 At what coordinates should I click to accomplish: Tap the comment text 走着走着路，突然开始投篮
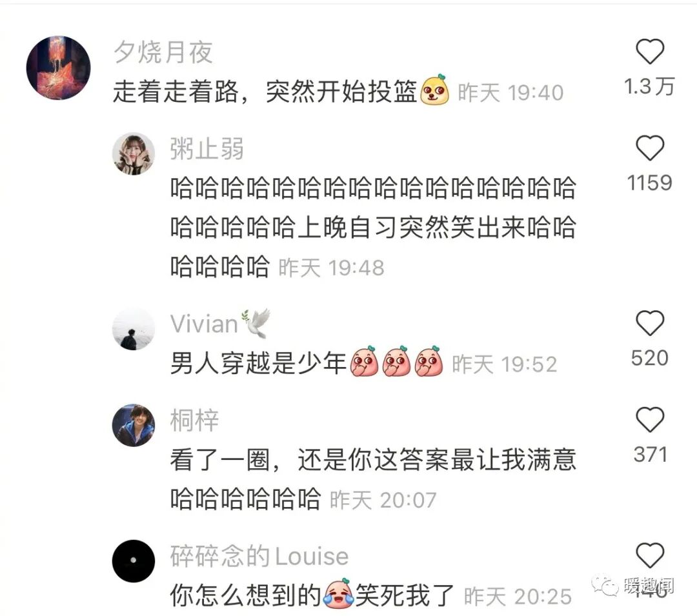(x=265, y=92)
